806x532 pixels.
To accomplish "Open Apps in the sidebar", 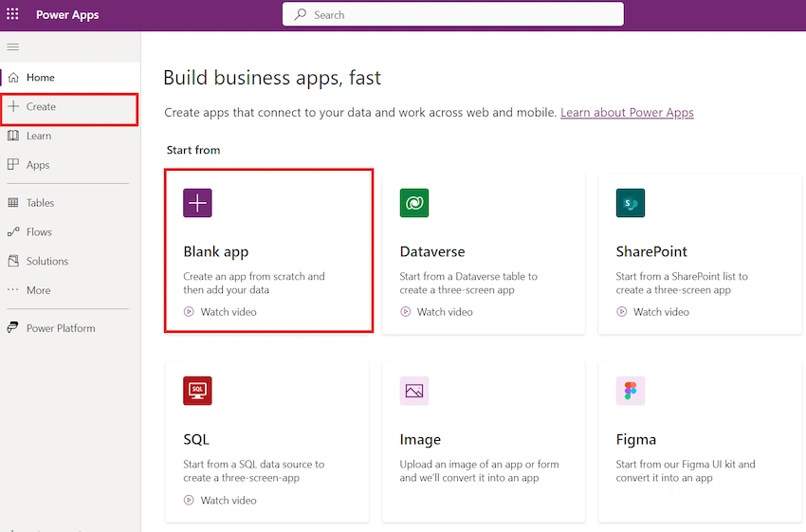I will [x=70, y=165].
